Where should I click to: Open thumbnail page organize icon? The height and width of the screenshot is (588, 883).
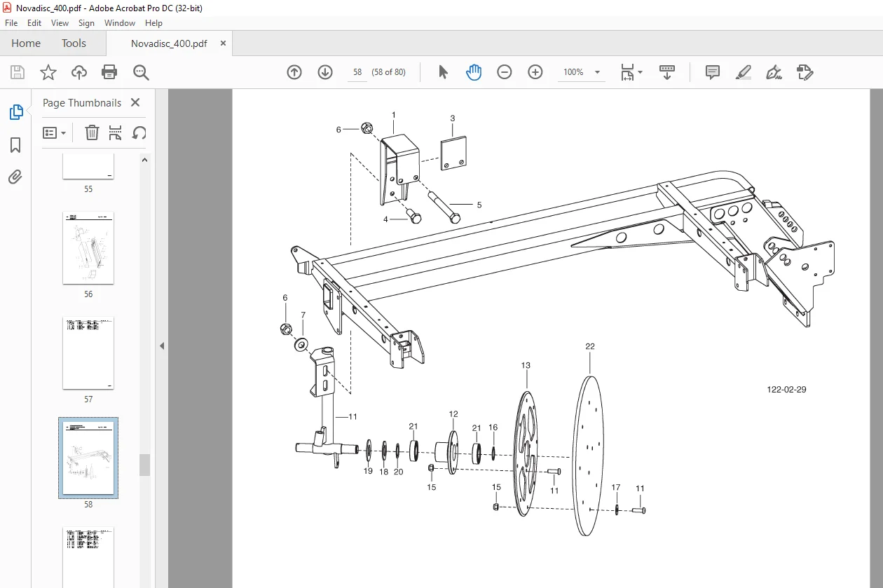116,132
